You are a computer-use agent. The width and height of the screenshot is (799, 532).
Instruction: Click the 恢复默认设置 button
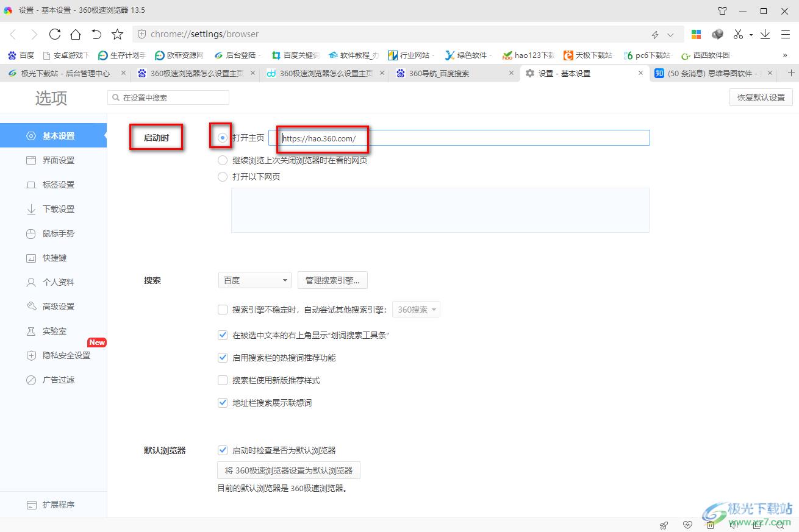(761, 98)
